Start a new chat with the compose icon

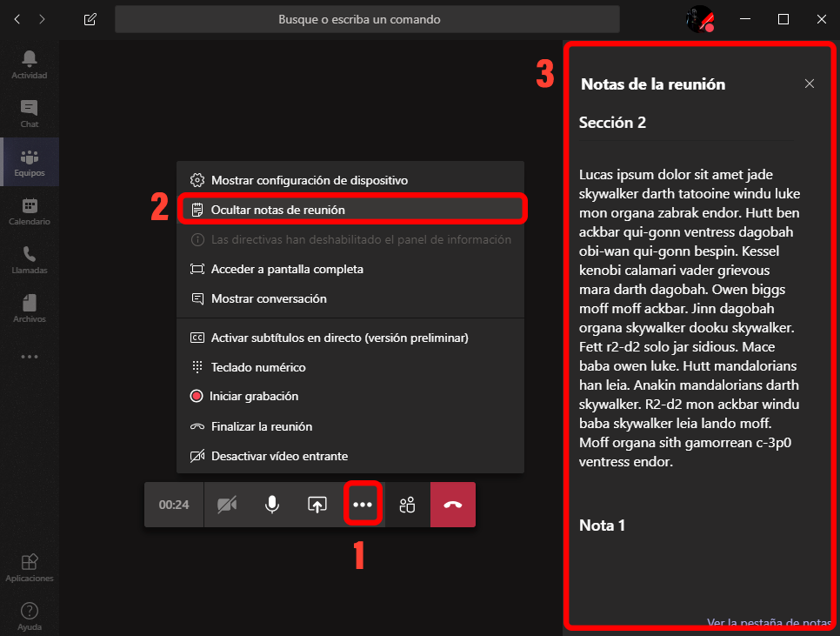click(x=90, y=18)
